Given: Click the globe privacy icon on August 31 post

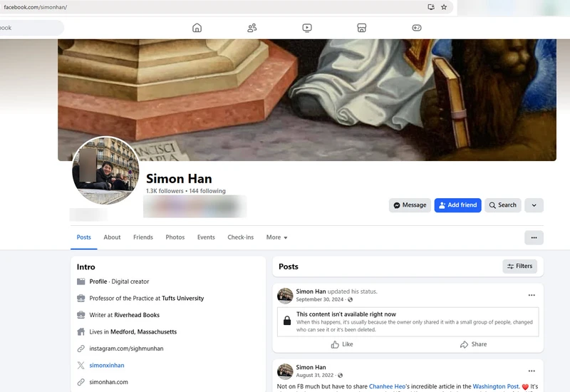Looking at the screenshot, I should [x=341, y=376].
